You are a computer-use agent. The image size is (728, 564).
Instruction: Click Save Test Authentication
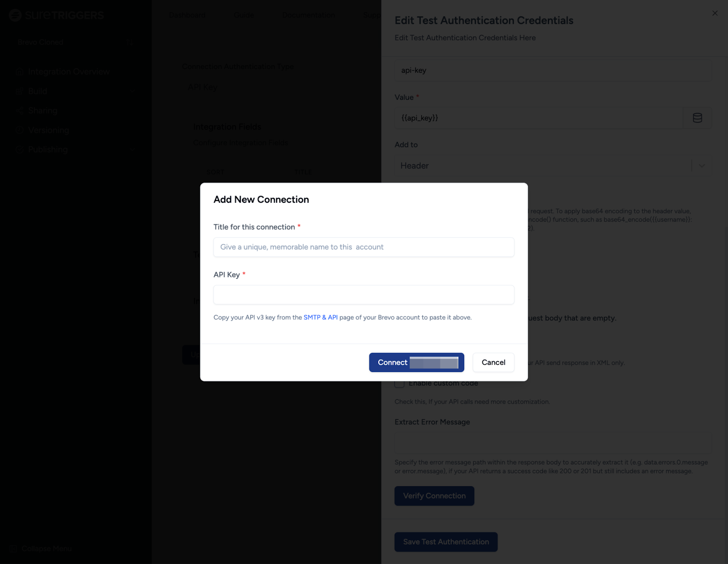pyautogui.click(x=445, y=542)
